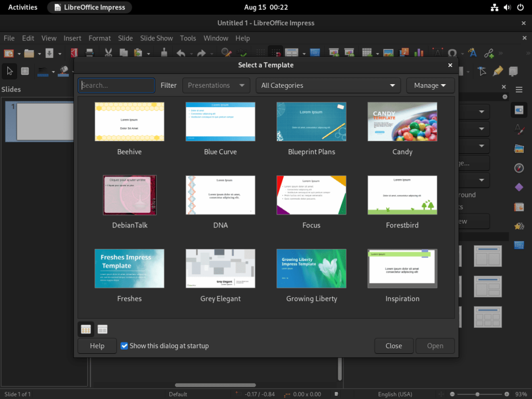
Task: Click the Paste clipboard icon
Action: 138,53
